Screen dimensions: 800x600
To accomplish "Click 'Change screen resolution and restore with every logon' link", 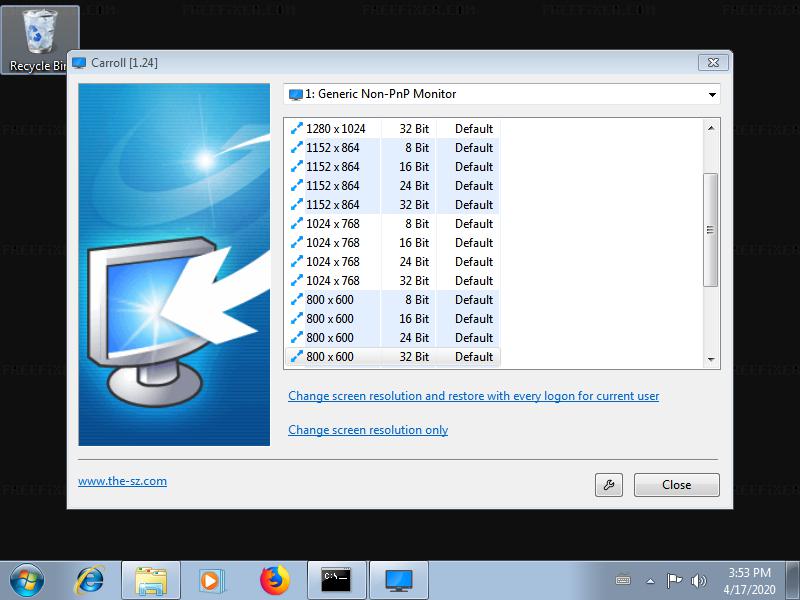I will 473,396.
